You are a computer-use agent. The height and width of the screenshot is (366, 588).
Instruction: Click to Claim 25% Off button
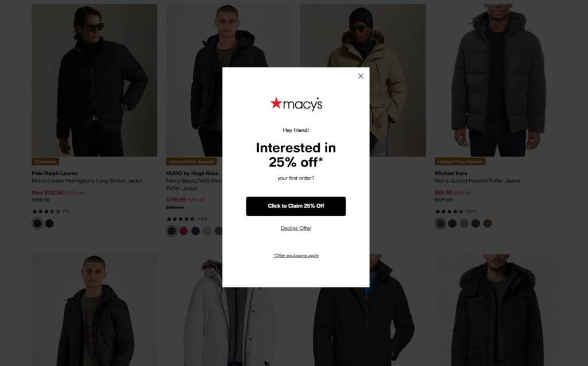[296, 206]
